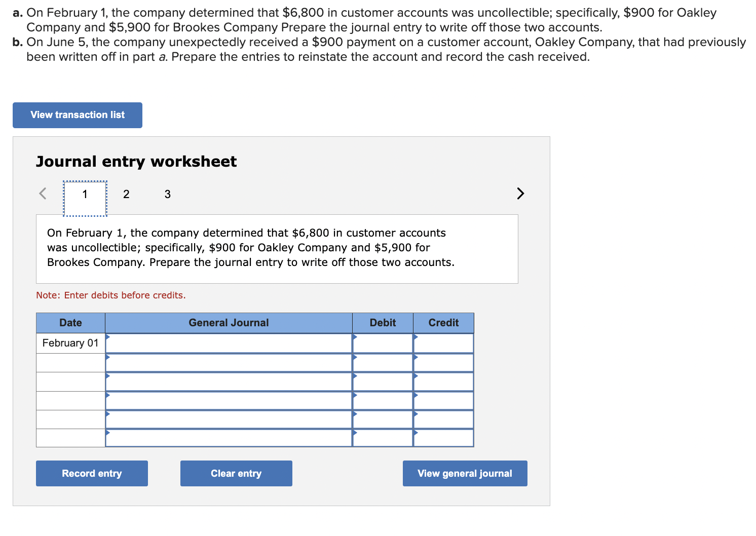Open General Journal account dropdown in last row
The image size is (756, 536).
[x=229, y=438]
